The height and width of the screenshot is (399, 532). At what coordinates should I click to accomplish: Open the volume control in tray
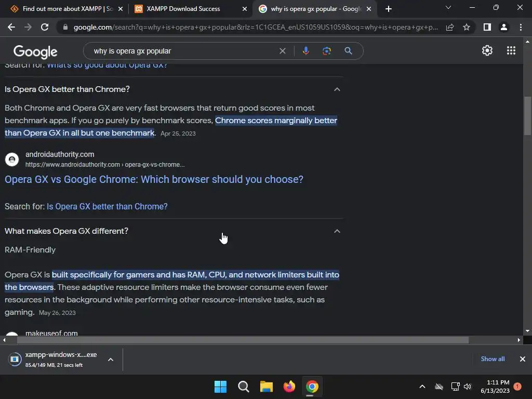coord(468,387)
